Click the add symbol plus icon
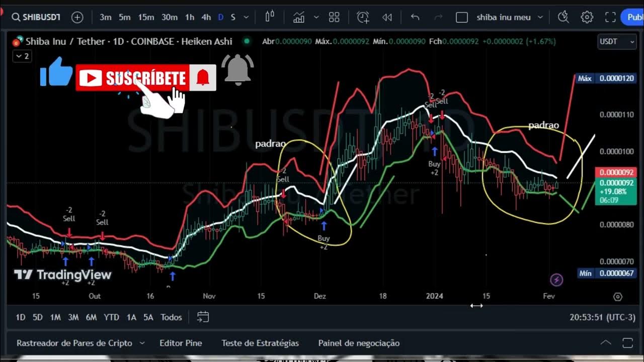The image size is (644, 362). coord(77,17)
